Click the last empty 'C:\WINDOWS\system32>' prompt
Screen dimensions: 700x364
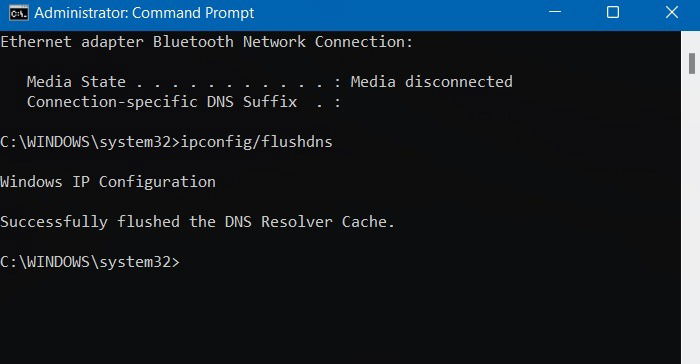click(x=90, y=262)
